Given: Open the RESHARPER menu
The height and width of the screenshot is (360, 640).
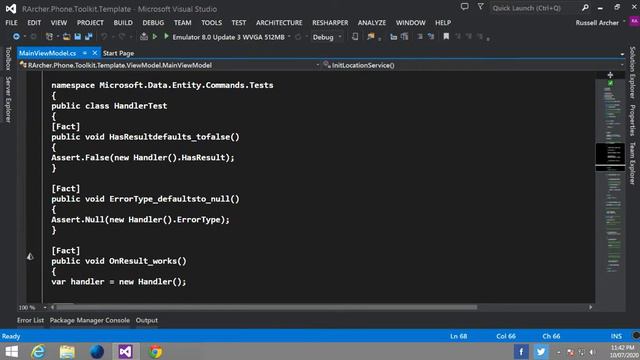Looking at the screenshot, I should [330, 23].
